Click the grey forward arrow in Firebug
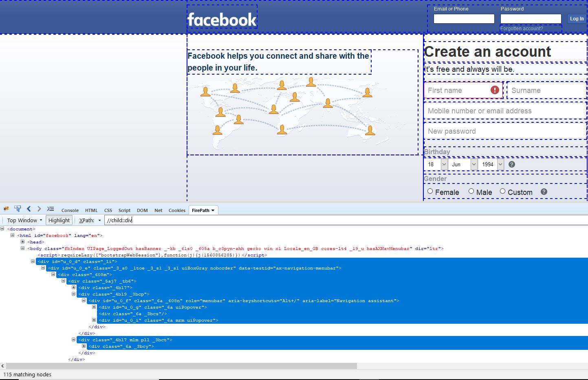This screenshot has width=588, height=380. coord(39,209)
